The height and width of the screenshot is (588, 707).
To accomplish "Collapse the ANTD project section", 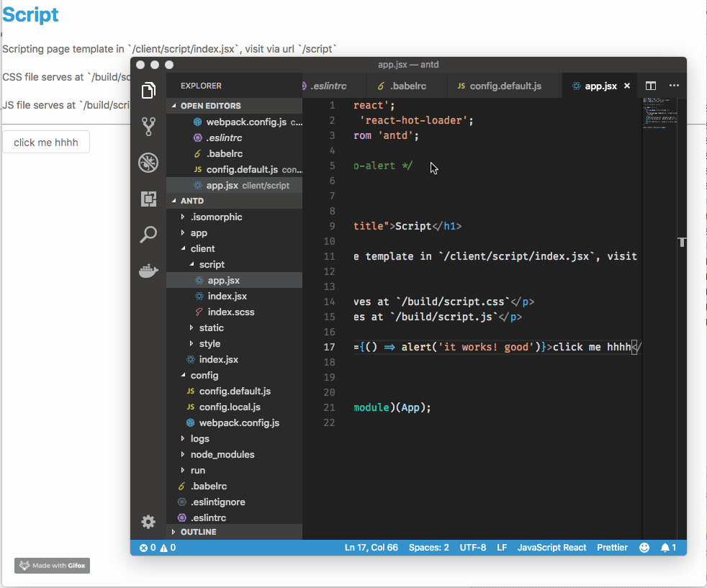I will point(235,201).
